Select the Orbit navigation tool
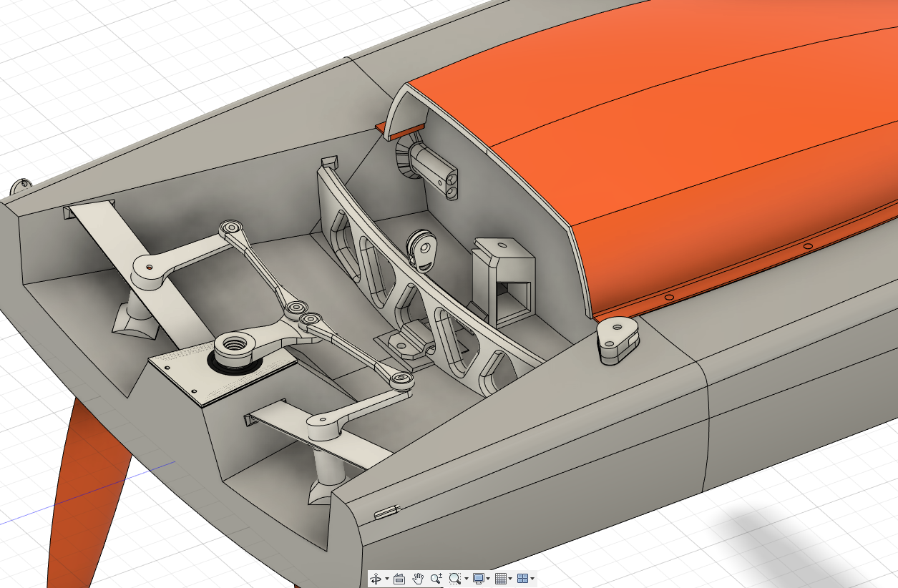898x588 pixels. (376, 579)
